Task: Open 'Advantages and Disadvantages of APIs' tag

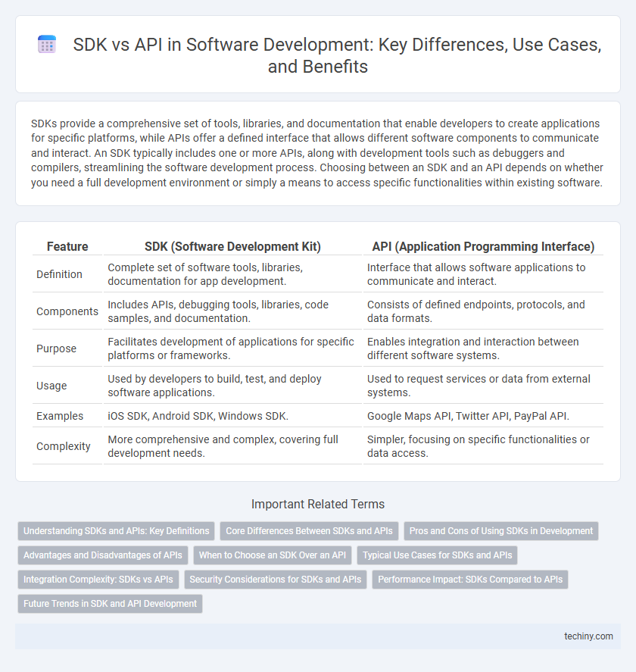Action: click(x=103, y=555)
